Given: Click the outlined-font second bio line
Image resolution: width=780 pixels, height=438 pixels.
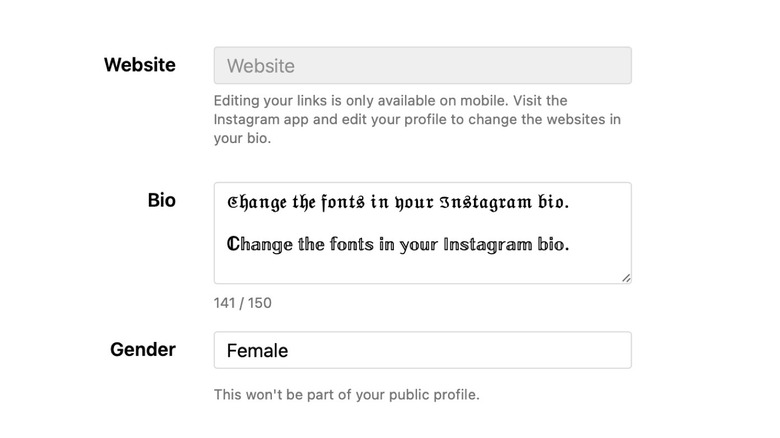Looking at the screenshot, I should (397, 244).
